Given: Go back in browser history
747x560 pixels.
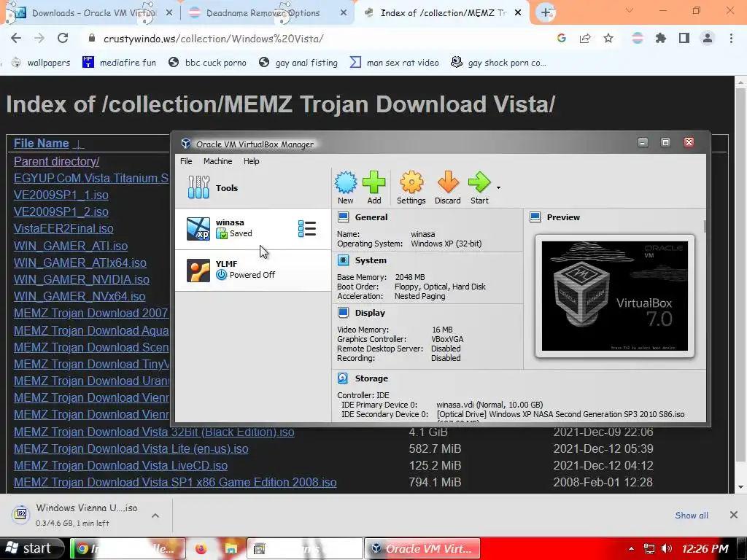Looking at the screenshot, I should pos(16,38).
